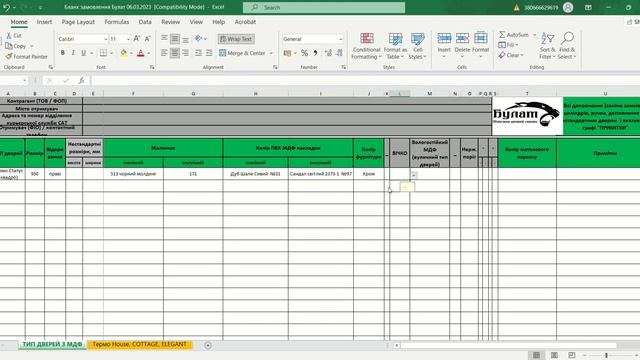
Task: Click the Format cells icon
Action: [x=481, y=38]
